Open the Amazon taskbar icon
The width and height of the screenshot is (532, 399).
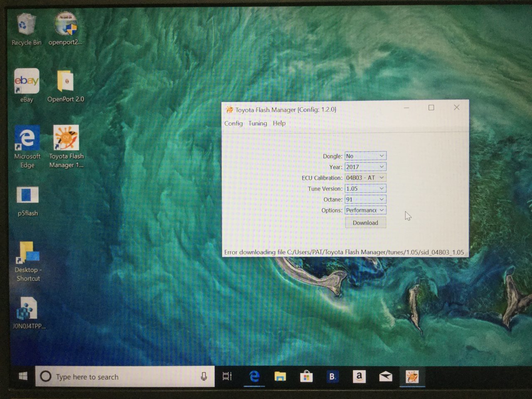(359, 377)
